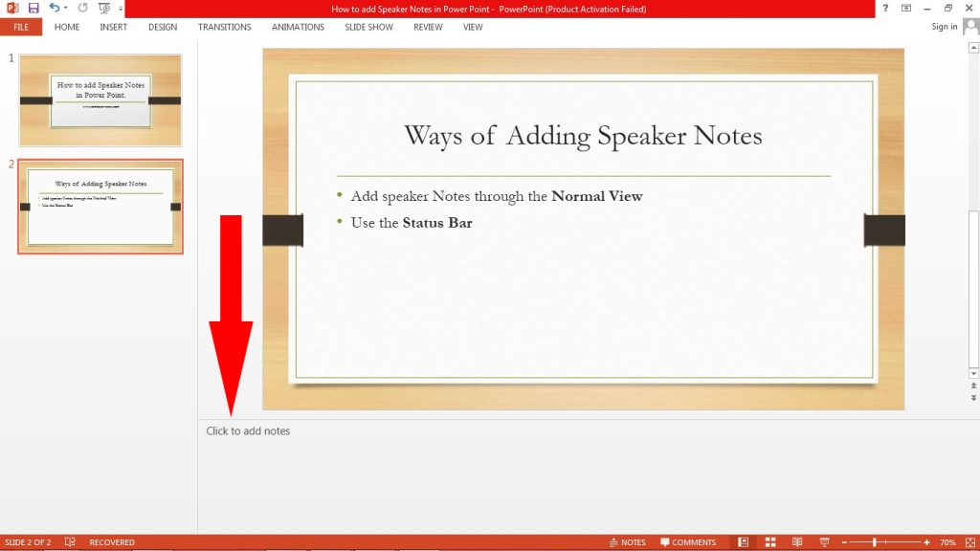Switch to Slide Sorter view icon
Viewport: 980px width, 551px height.
tap(770, 541)
